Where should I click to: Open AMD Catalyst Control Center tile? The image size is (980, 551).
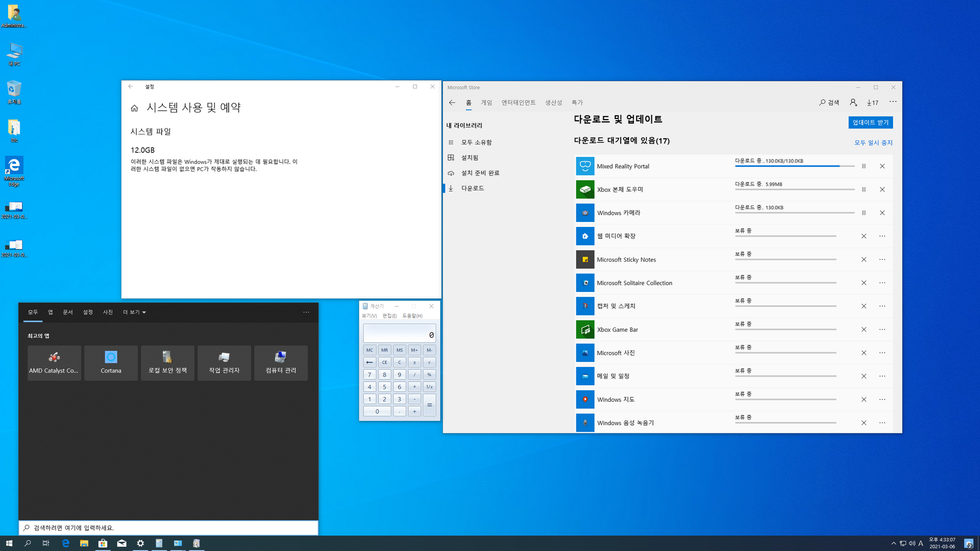pyautogui.click(x=54, y=363)
